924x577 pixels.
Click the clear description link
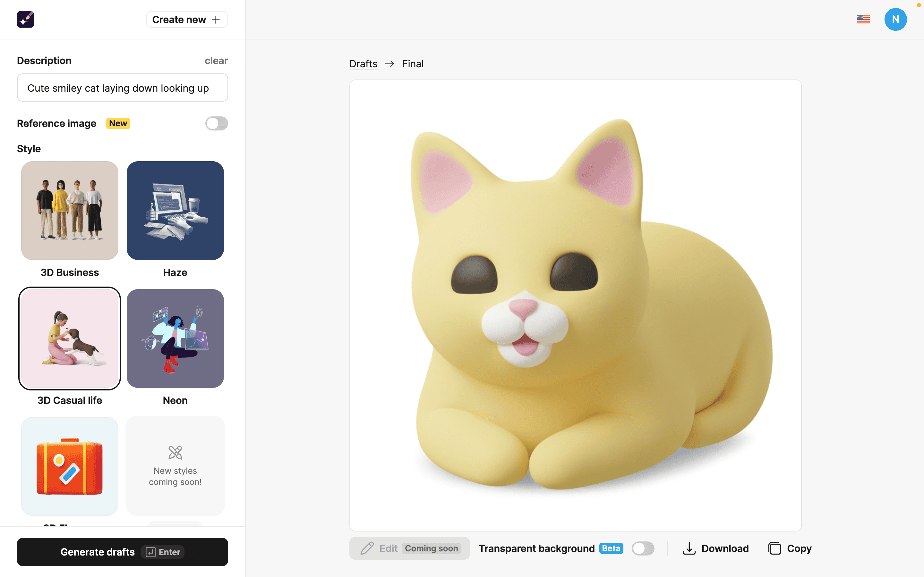216,60
